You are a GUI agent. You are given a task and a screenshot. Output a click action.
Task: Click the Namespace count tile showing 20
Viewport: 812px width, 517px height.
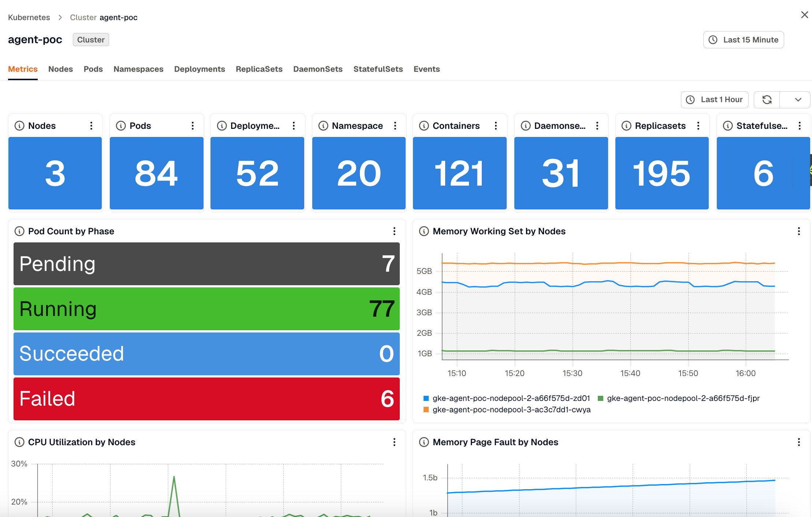coord(359,173)
